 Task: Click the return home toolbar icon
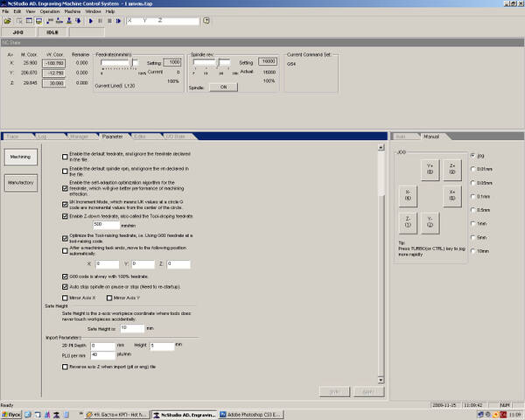coord(59,21)
